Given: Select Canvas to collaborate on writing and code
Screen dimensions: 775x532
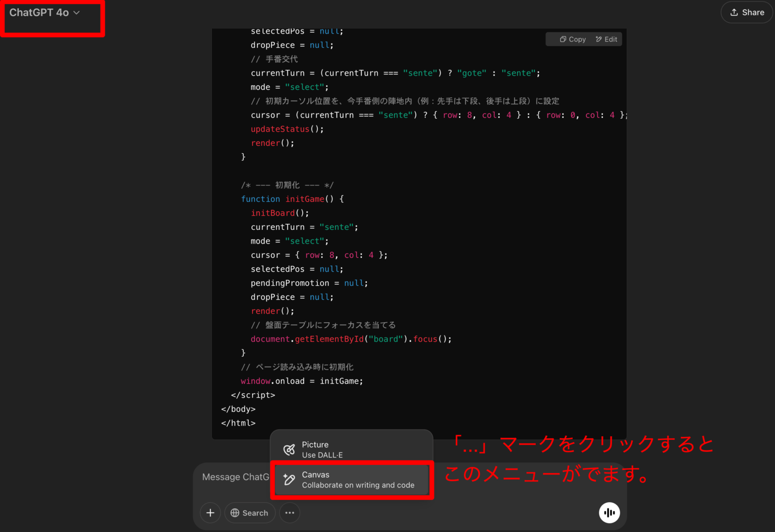Looking at the screenshot, I should pyautogui.click(x=352, y=480).
